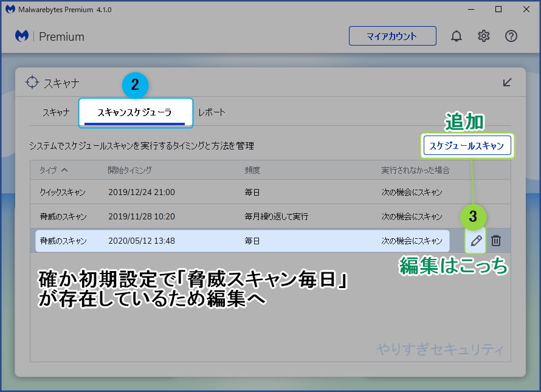Screen dimensions: 541x392
Task: Open the help question mark icon
Action: (511, 36)
